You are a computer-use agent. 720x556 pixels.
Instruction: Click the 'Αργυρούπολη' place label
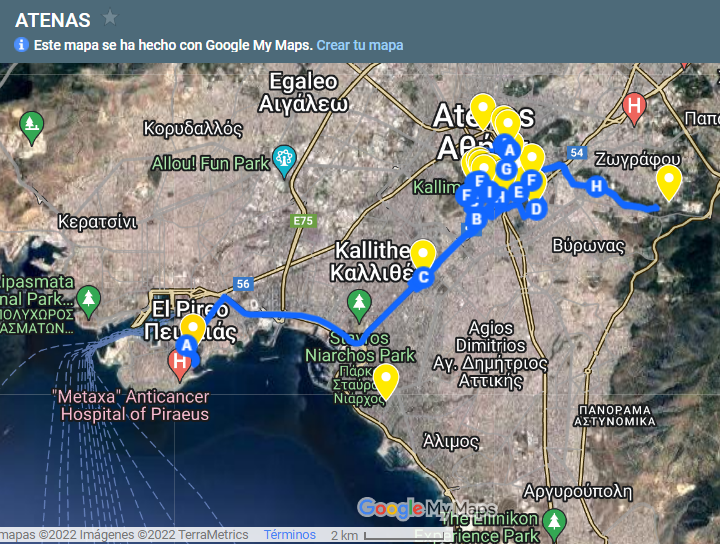coord(578,492)
